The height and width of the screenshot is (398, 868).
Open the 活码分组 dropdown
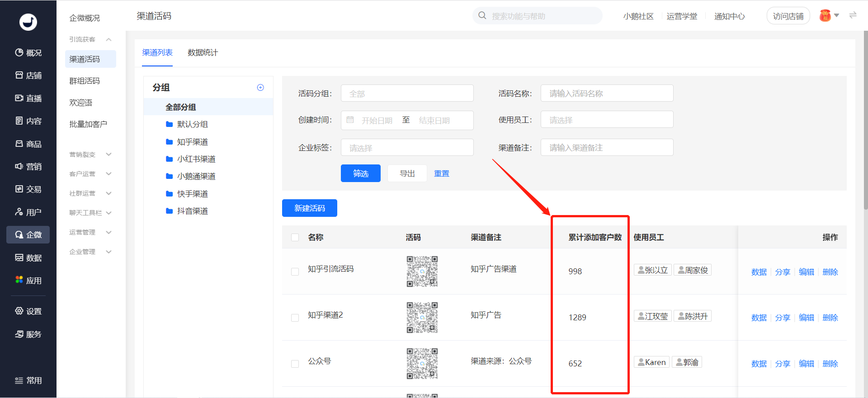pyautogui.click(x=407, y=94)
